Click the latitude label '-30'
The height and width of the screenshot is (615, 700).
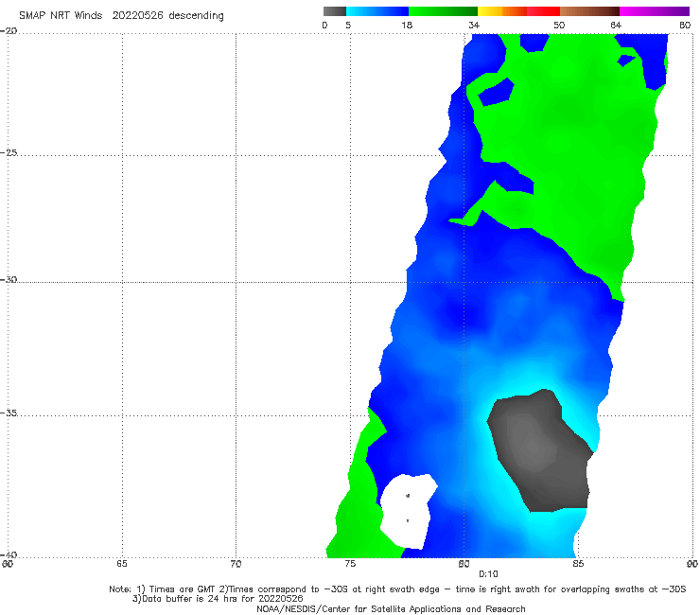pos(9,279)
